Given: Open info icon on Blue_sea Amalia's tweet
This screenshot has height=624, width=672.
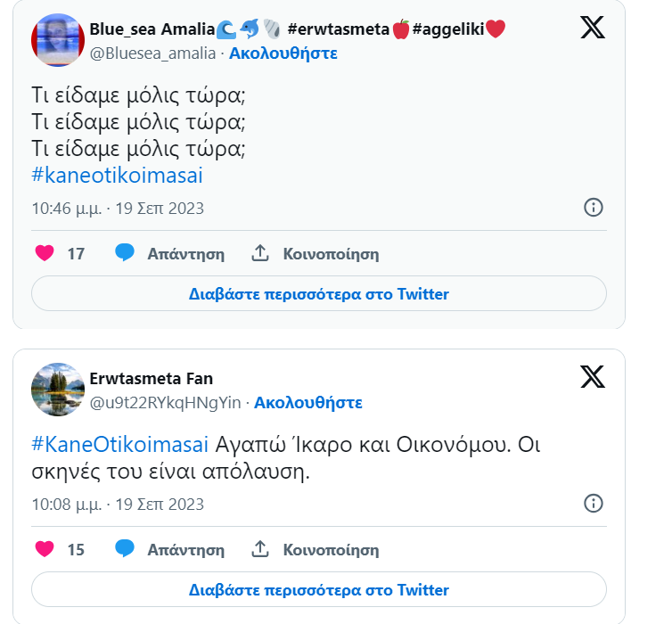Looking at the screenshot, I should 593,208.
